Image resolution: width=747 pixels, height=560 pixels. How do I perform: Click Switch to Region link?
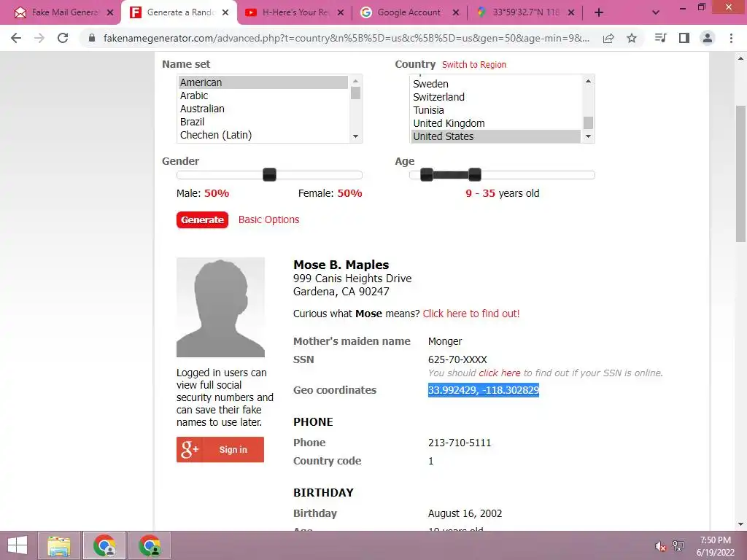pyautogui.click(x=474, y=65)
